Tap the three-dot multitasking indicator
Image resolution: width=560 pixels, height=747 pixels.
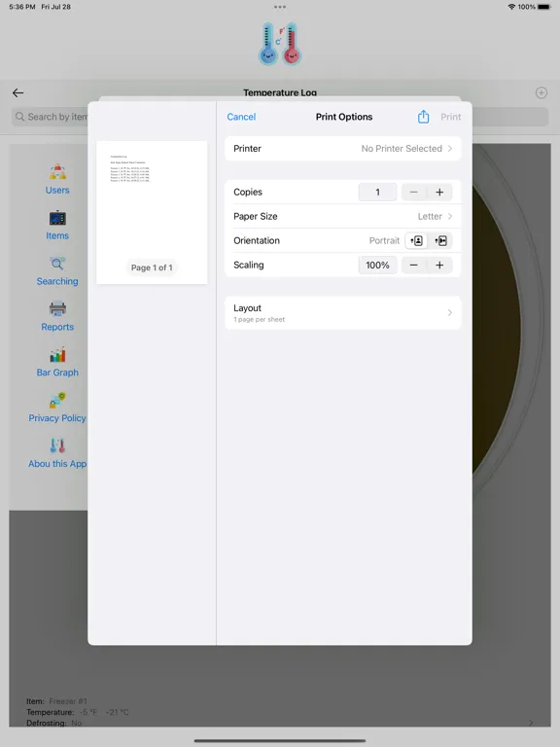(x=280, y=7)
